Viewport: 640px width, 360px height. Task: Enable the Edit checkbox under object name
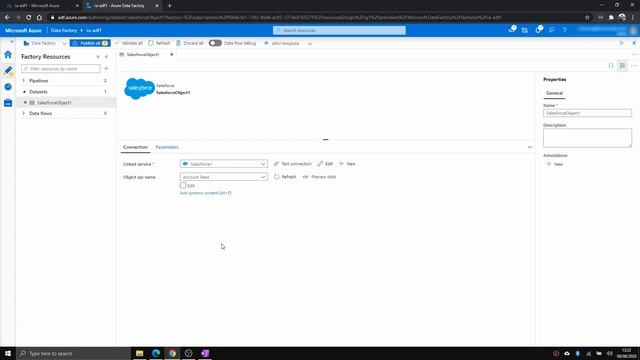click(183, 186)
